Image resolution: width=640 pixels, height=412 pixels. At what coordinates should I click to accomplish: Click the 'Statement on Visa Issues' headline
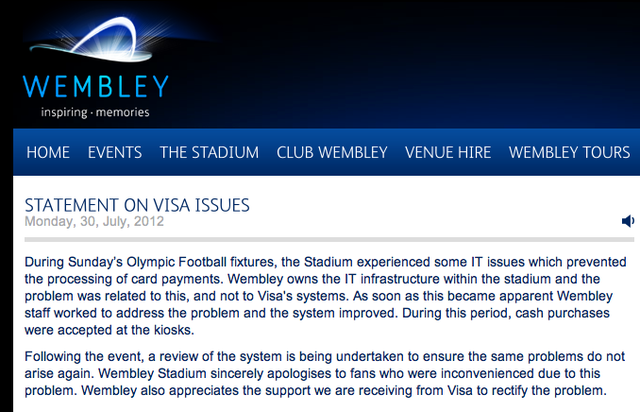click(137, 205)
